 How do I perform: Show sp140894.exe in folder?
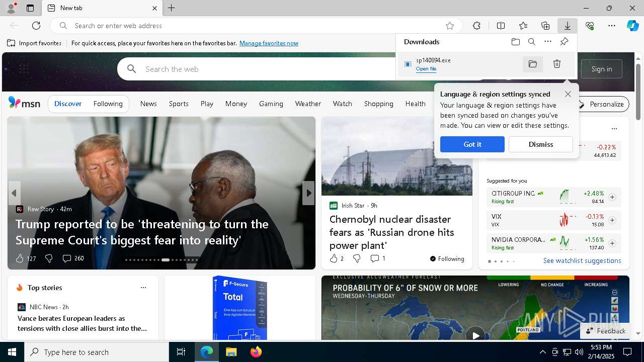[x=533, y=64]
